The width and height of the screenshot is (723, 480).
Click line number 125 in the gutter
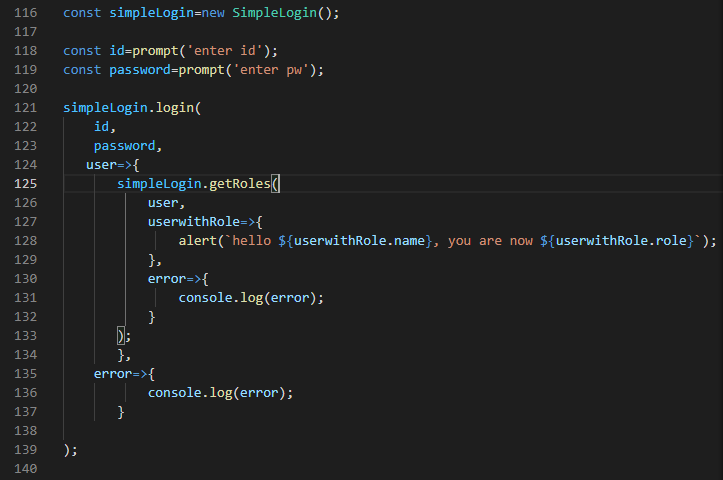click(x=25, y=184)
